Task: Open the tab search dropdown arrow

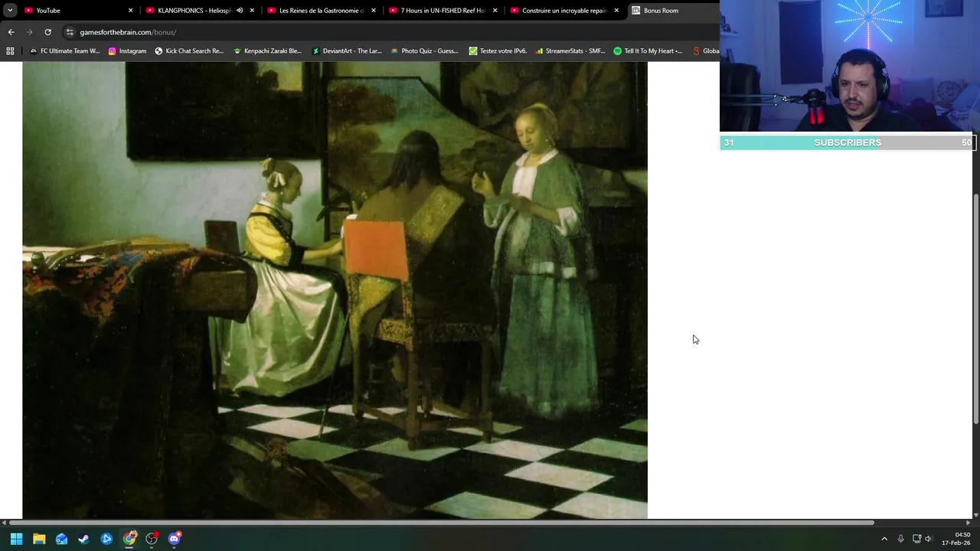Action: (10, 11)
